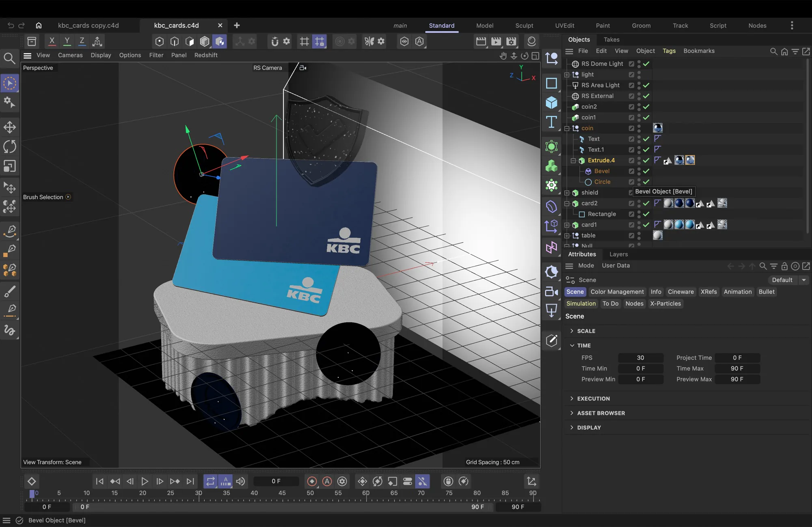This screenshot has width=812, height=527.
Task: Click timeline ruler at frame 45
Action: (282, 493)
